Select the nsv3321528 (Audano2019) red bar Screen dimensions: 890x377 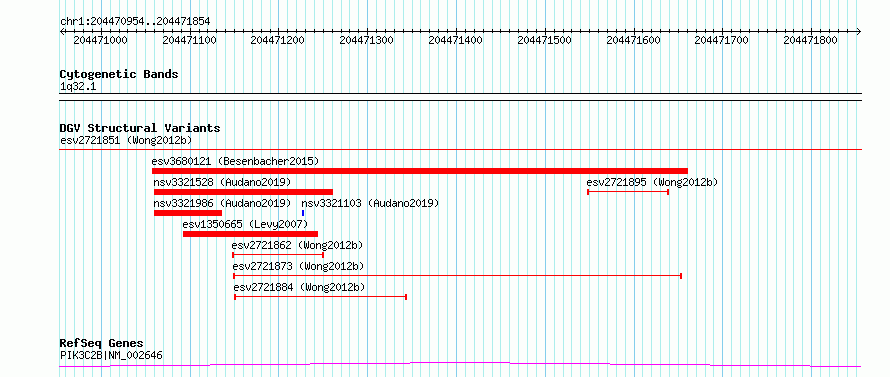243,192
